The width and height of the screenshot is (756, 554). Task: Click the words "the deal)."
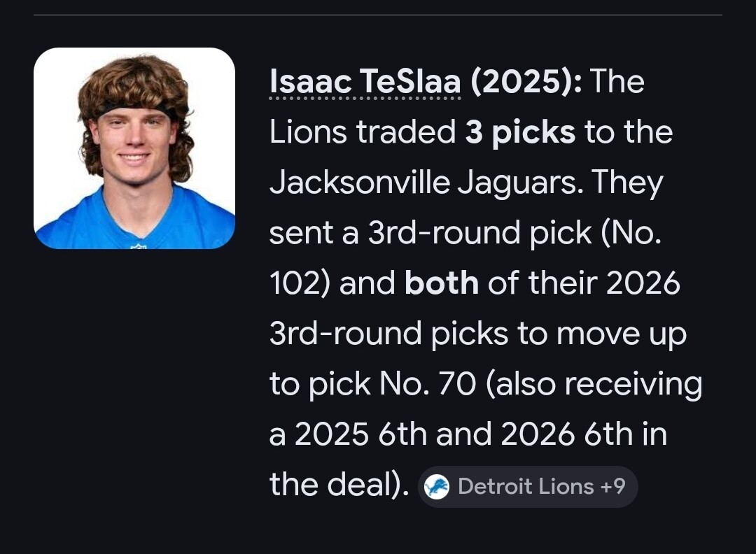tap(338, 485)
